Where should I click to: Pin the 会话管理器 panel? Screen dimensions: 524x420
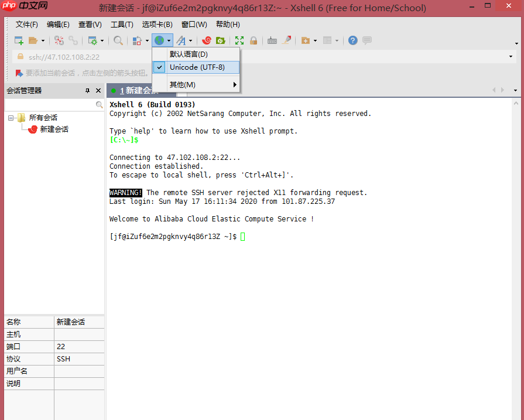point(88,91)
